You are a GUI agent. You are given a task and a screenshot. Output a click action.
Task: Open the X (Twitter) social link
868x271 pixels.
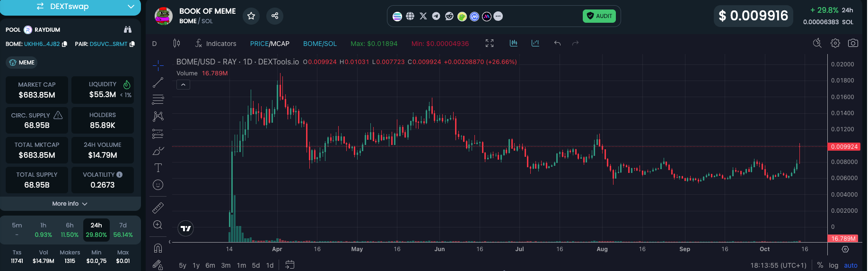coord(423,16)
